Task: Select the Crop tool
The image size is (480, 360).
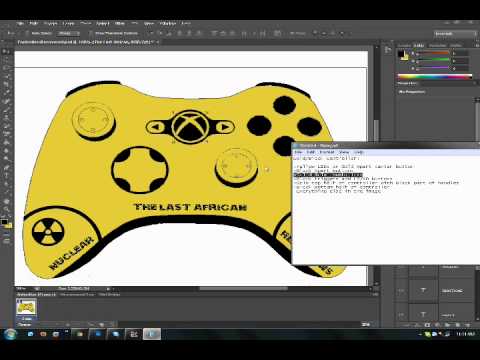Action: (x=6, y=85)
